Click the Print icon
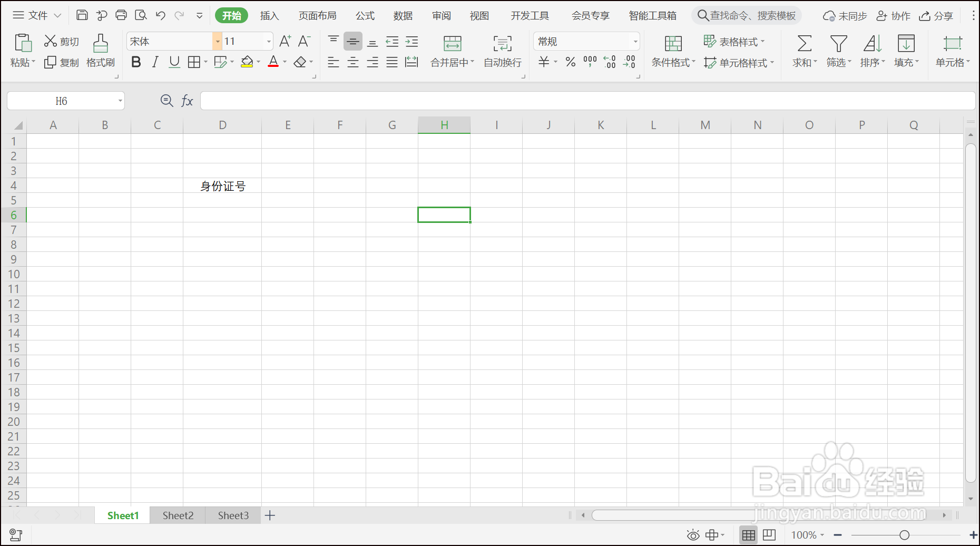 pyautogui.click(x=121, y=15)
